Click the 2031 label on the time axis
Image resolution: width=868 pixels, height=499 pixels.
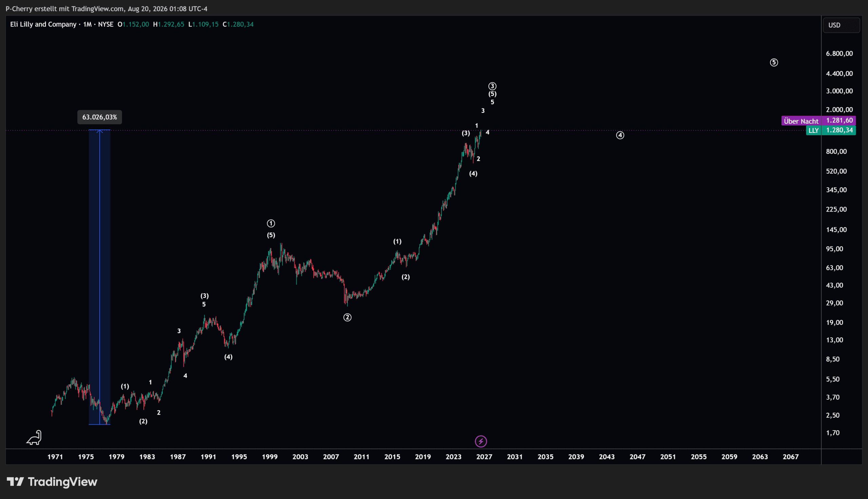(515, 457)
